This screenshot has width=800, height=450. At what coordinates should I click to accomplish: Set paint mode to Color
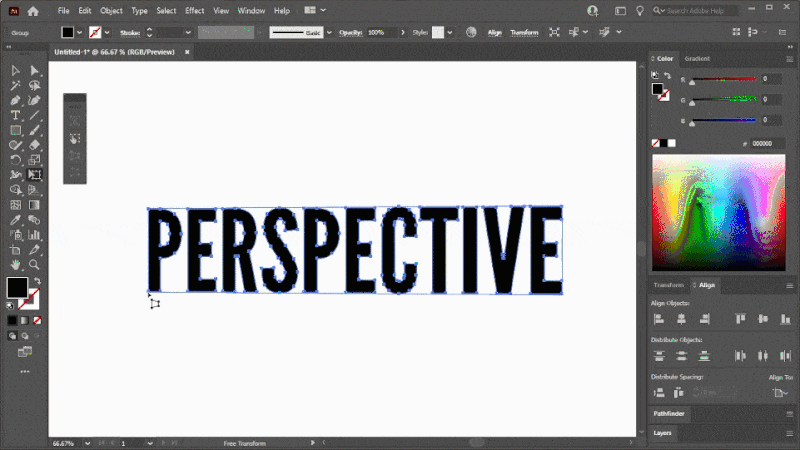12,320
